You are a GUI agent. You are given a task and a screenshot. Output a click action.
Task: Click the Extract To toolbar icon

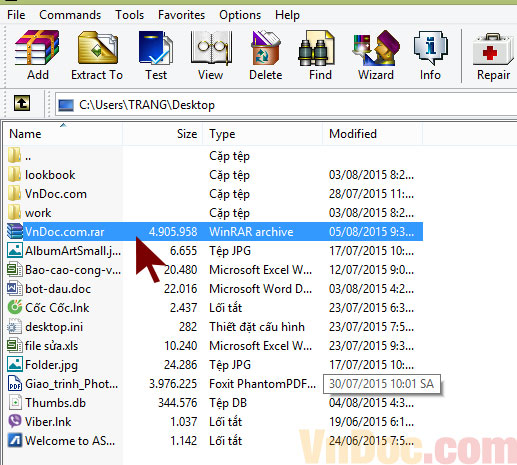pyautogui.click(x=98, y=48)
